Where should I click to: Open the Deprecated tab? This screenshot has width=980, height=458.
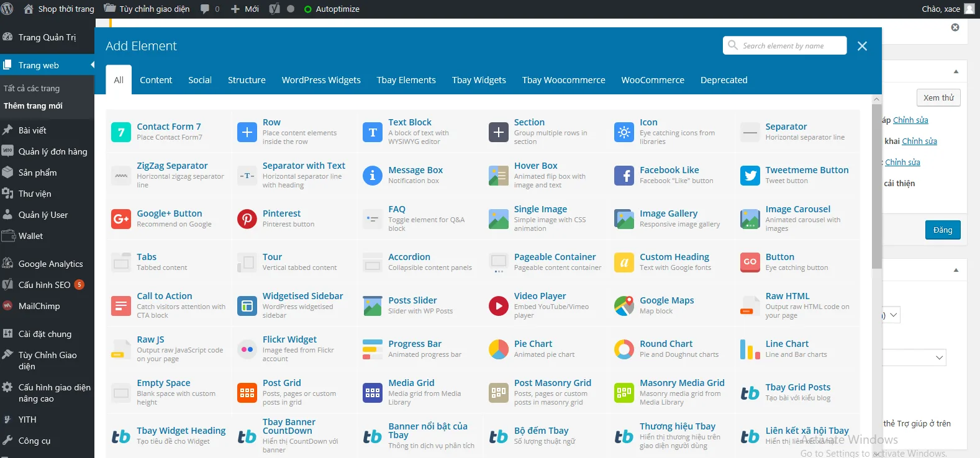tap(724, 80)
